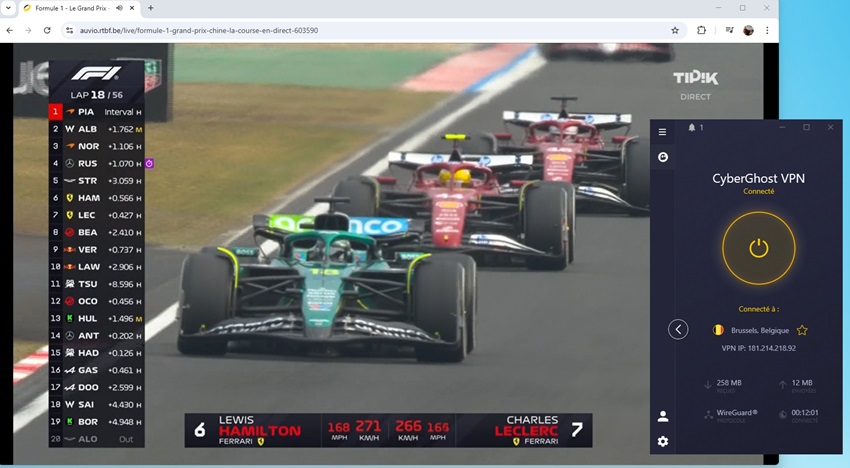Click the Charles Leclerc name banner
The width and height of the screenshot is (850, 468).
click(524, 431)
